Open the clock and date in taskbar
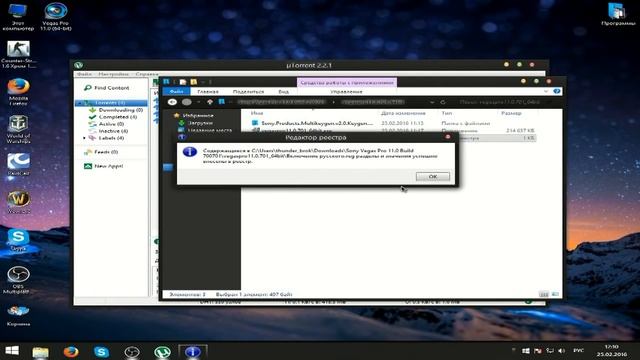The width and height of the screenshot is (640, 360). tap(611, 351)
